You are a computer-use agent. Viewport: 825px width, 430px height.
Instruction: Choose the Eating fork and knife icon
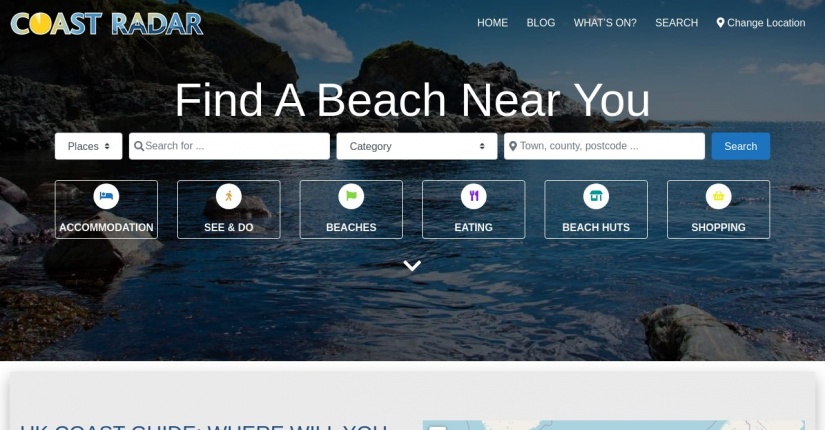tap(474, 196)
